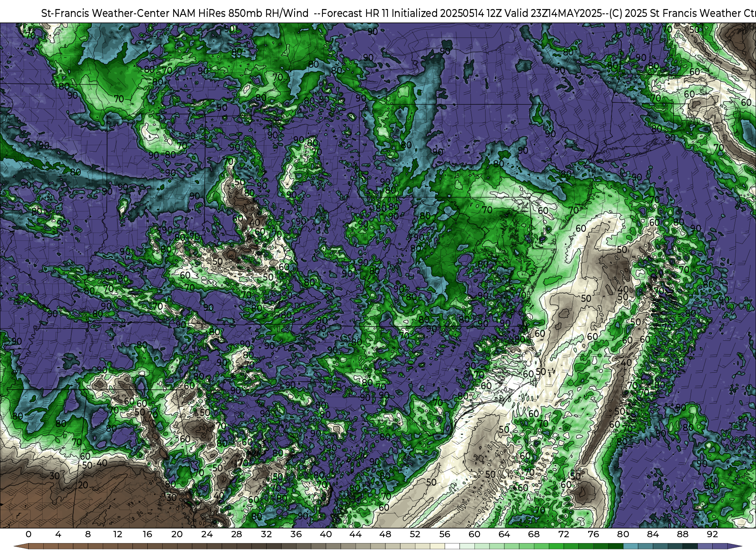Click the "Forecast HR 11" title text
756x551 pixels.
tap(355, 13)
